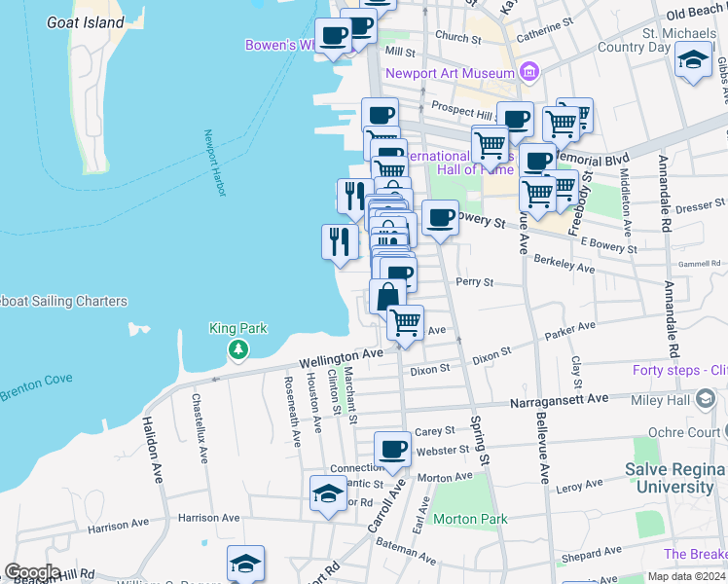728x584 pixels.
Task: Click the graduation cap marker near Harrison Ave
Action: tap(328, 493)
